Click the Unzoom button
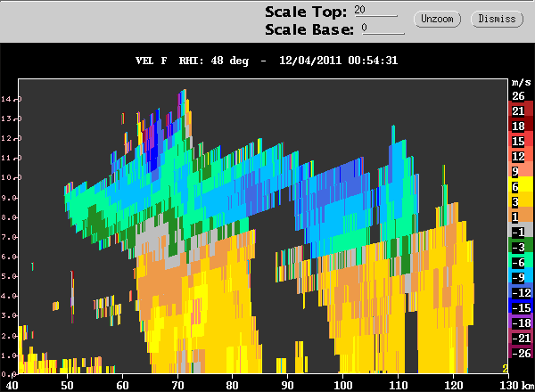Image resolution: width=535 pixels, height=392 pixels. (x=437, y=18)
